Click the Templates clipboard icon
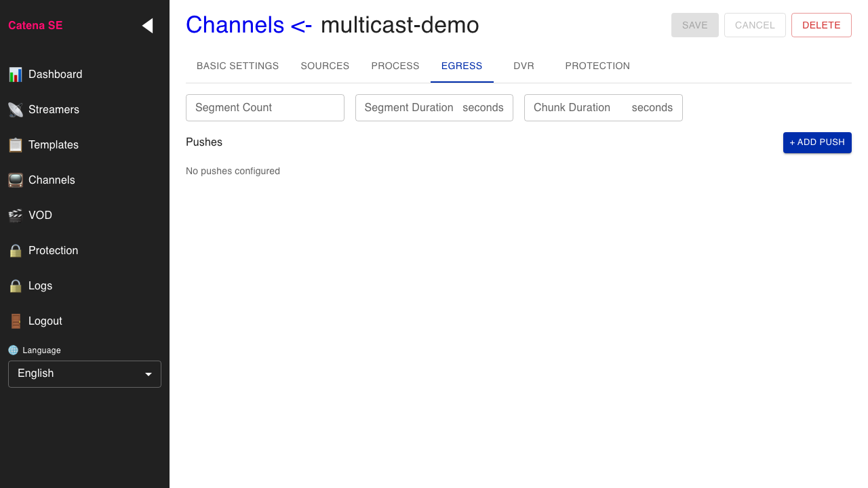This screenshot has width=868, height=488. pos(15,145)
